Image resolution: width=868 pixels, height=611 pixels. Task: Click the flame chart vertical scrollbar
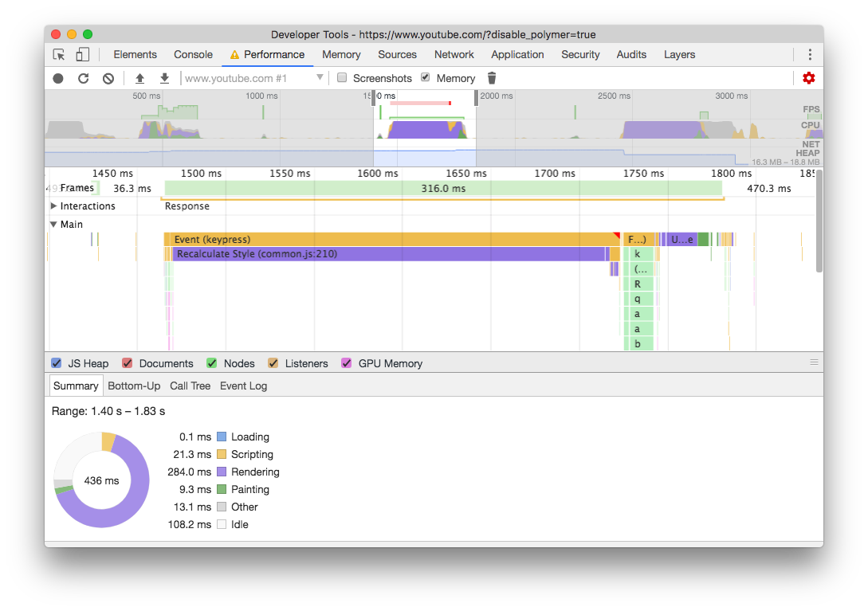tap(819, 221)
